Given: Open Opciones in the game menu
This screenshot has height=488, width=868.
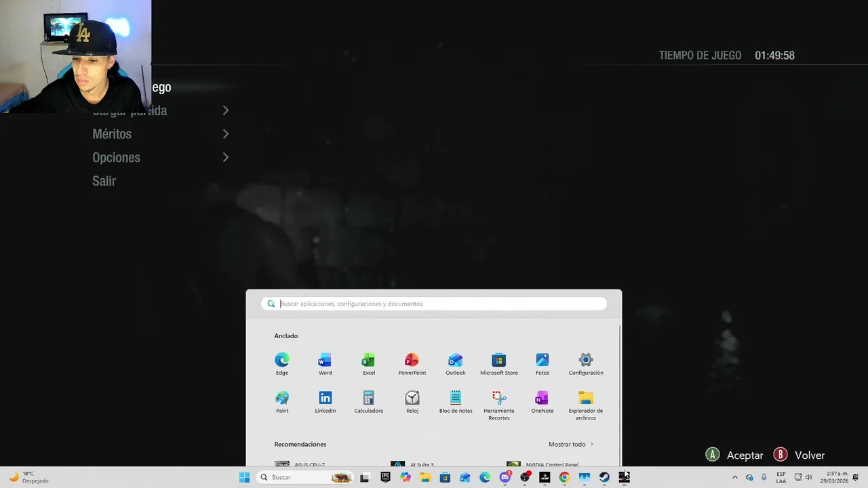Looking at the screenshot, I should point(116,157).
